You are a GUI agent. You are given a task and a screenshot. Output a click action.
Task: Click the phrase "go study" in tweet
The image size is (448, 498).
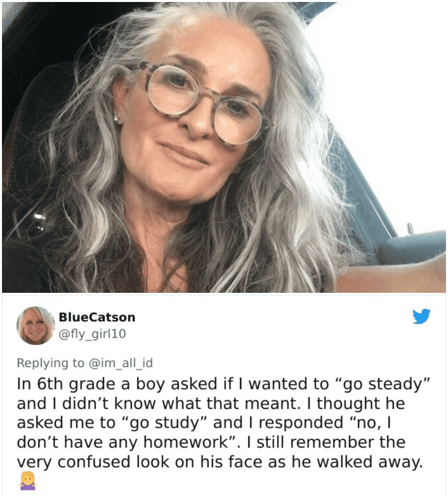(164, 423)
